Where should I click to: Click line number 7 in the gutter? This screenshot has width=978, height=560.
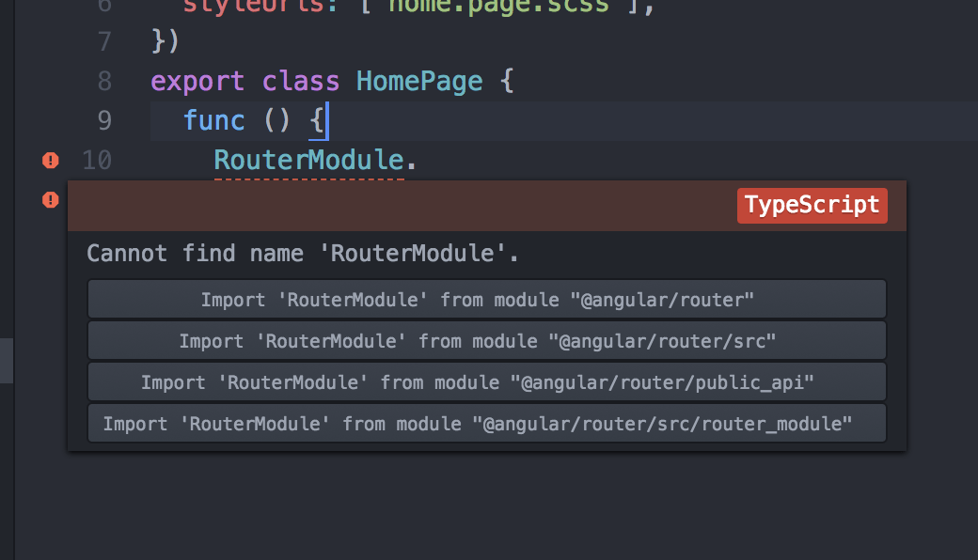103,41
